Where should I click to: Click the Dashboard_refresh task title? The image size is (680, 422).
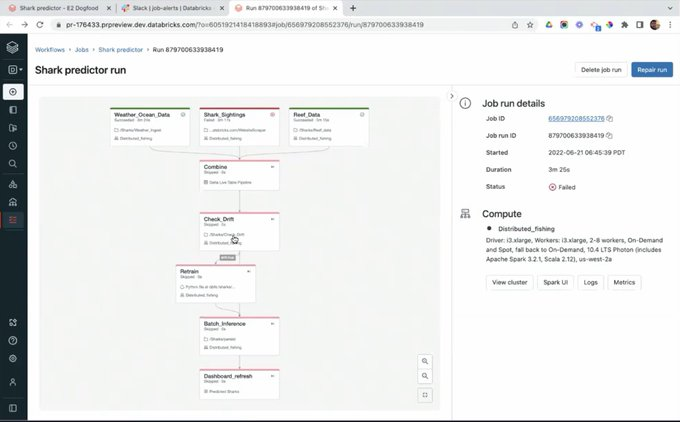[x=228, y=376]
